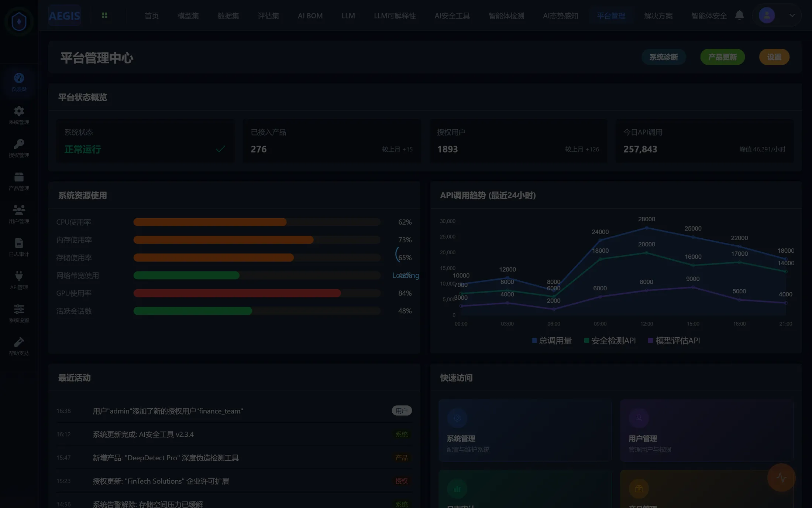Open 日志审计 document icon in sidebar
The width and height of the screenshot is (812, 508).
coord(19,243)
